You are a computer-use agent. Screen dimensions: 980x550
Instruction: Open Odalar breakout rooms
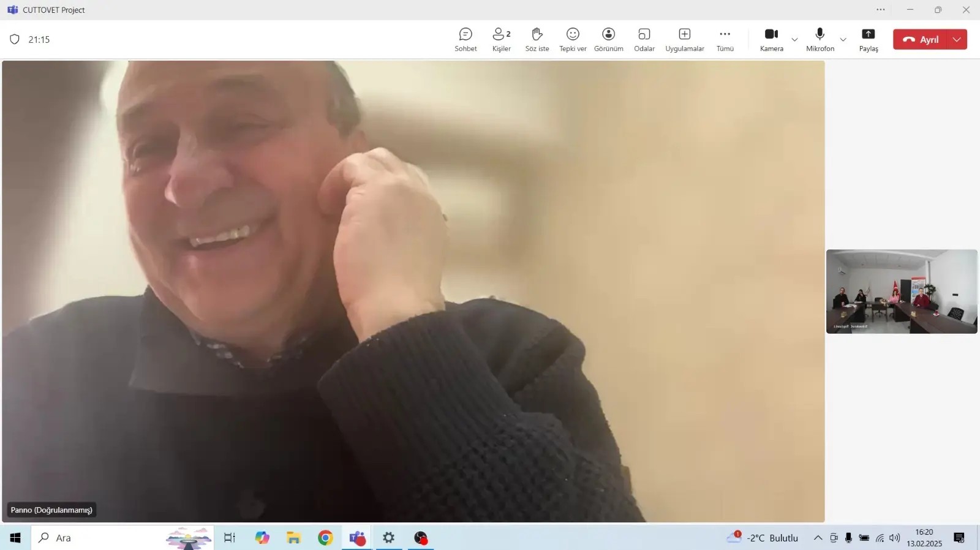click(x=644, y=39)
